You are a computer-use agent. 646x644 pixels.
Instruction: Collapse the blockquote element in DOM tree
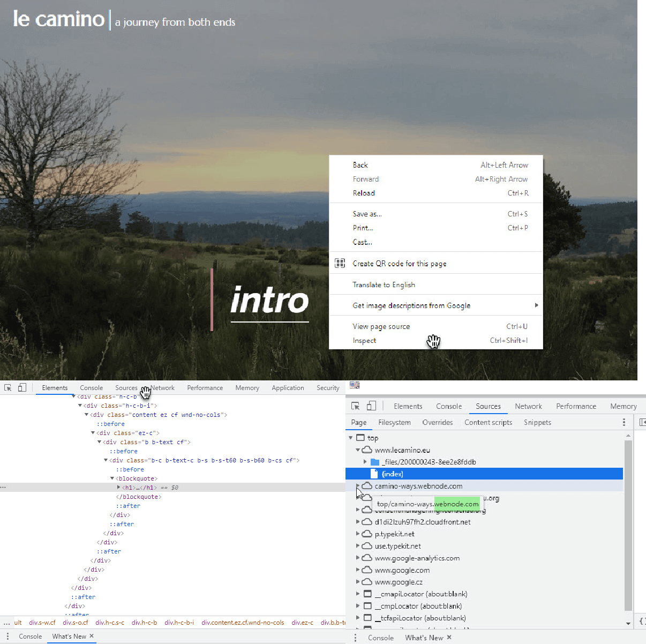click(112, 478)
